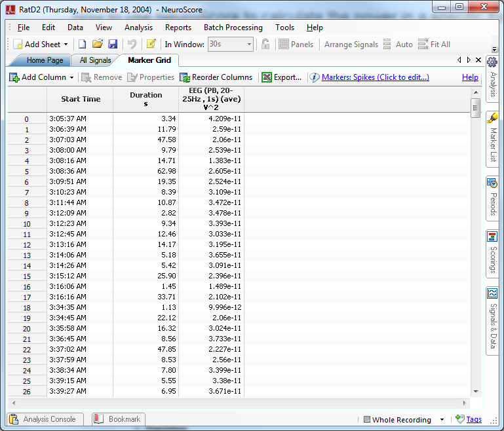The image size is (504, 431).
Task: Open column Properties
Action: click(x=151, y=77)
